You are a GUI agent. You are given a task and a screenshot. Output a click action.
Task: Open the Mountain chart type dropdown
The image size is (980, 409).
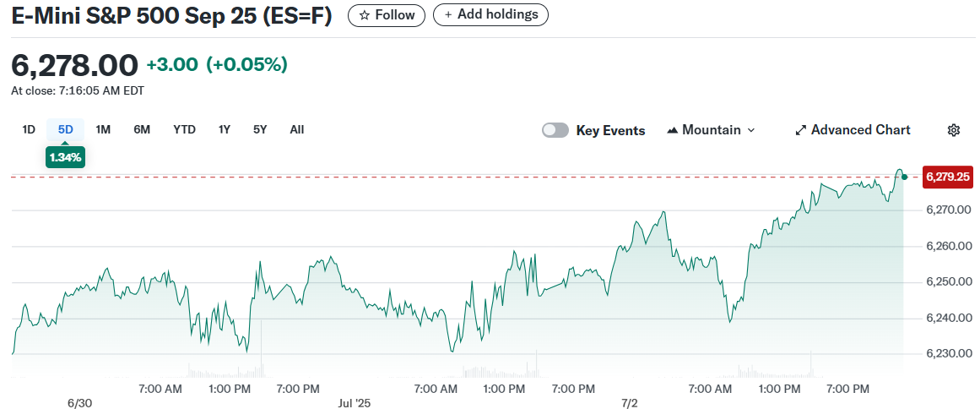click(712, 130)
